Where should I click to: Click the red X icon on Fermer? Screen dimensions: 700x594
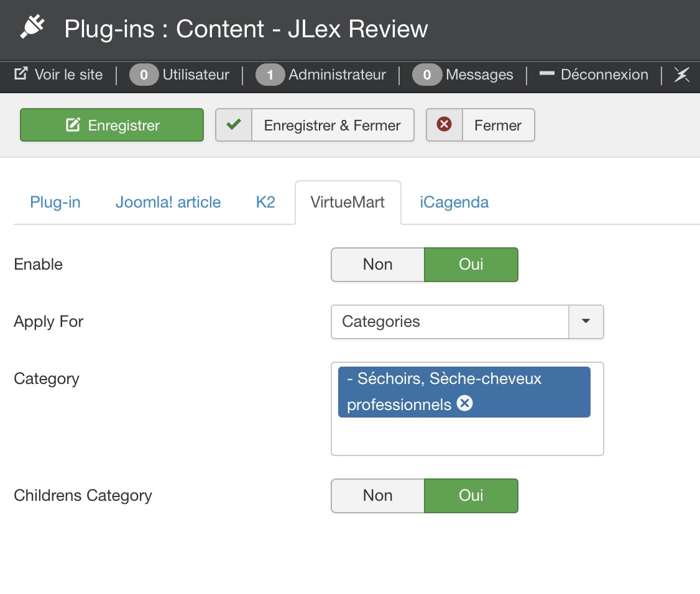[444, 125]
